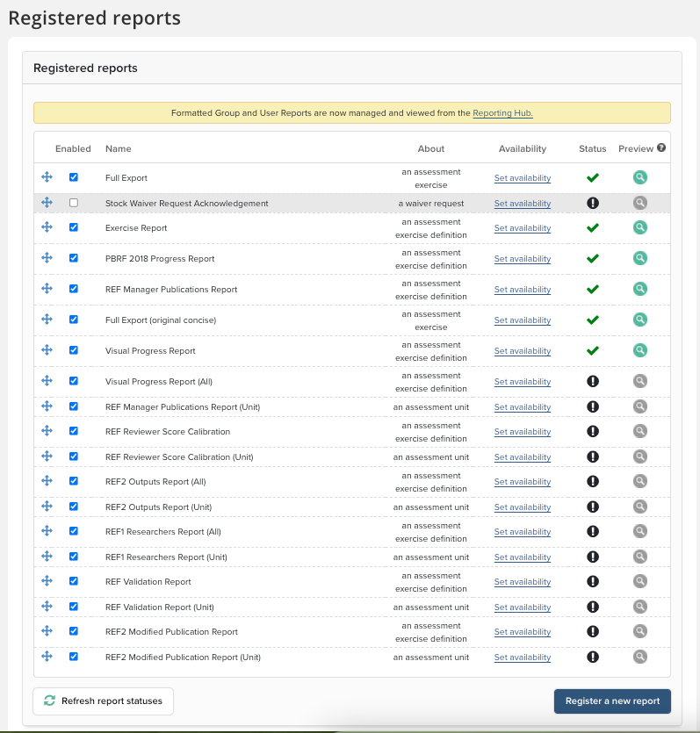Enable Stock Waiver Request Acknowledgement report
This screenshot has width=700, height=733.
pyautogui.click(x=74, y=203)
